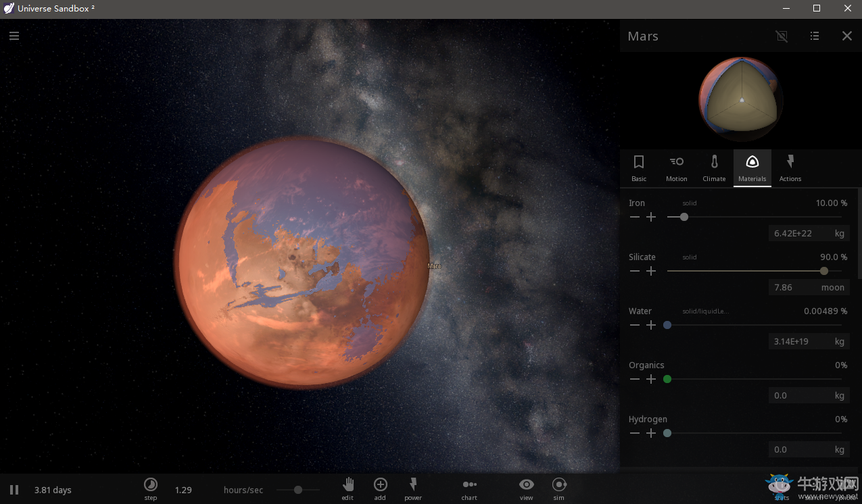Image resolution: width=862 pixels, height=504 pixels.
Task: Click the time speed slider handle
Action: [x=297, y=490]
